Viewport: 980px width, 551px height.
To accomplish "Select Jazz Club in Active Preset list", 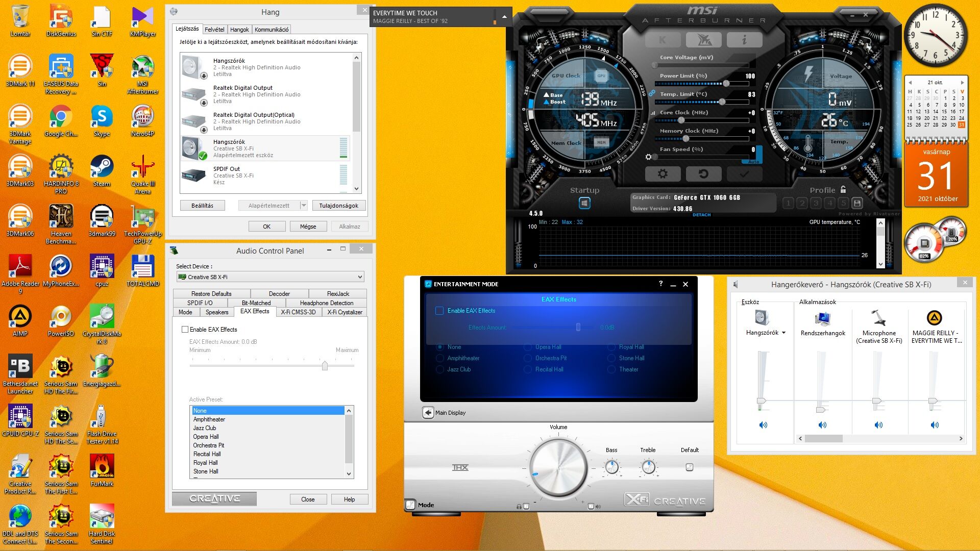I will click(x=204, y=428).
